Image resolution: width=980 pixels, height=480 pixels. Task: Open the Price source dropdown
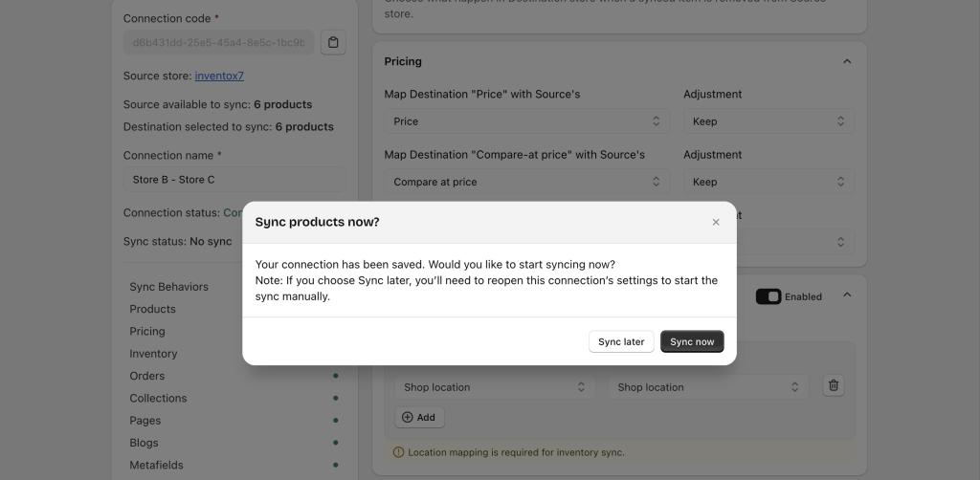coord(526,121)
